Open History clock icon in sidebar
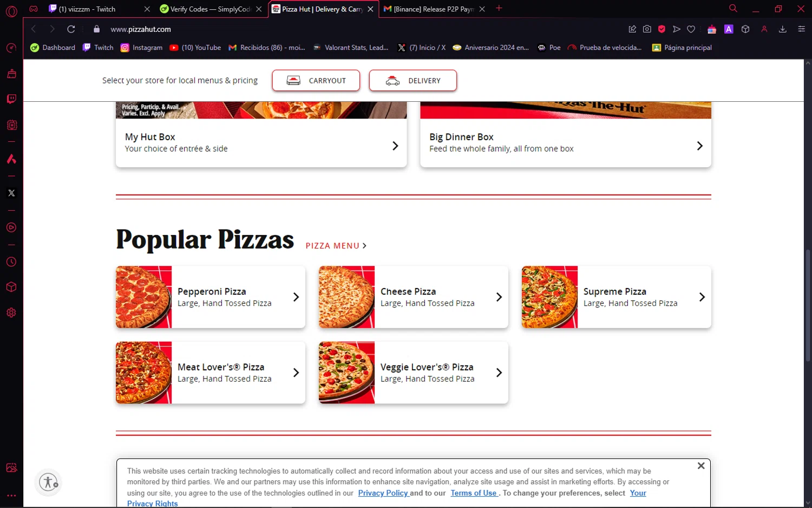 coord(11,262)
